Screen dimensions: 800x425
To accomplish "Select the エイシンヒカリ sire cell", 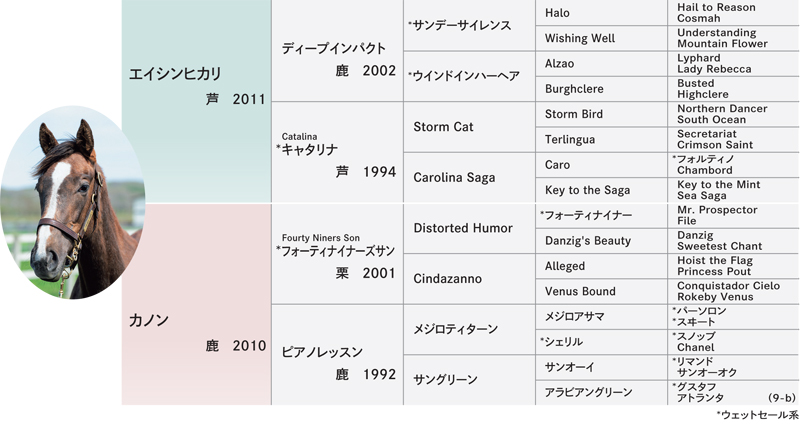I will (x=196, y=101).
